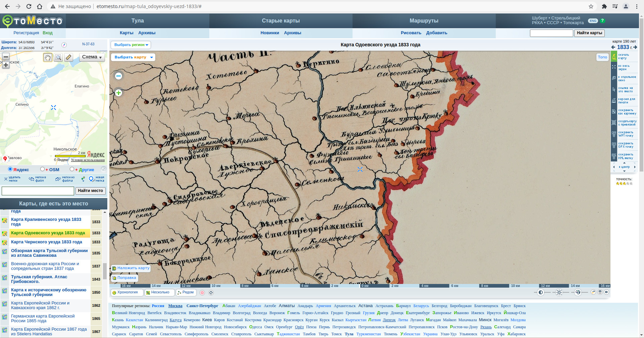Select the ruler measurement tool
644x338 pixels.
tap(69, 57)
